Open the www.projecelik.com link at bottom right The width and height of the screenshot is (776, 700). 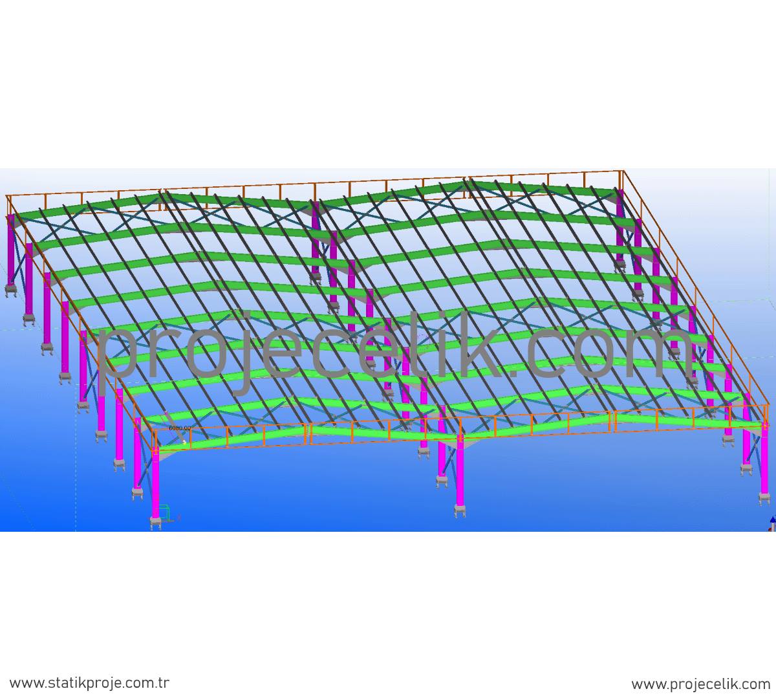pos(700,684)
